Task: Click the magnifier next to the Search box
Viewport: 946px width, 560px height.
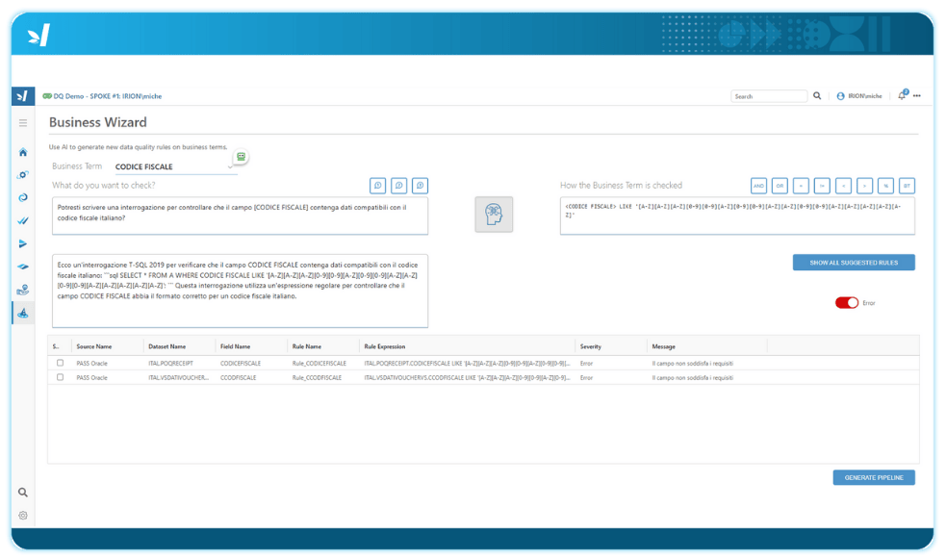Action: coord(817,96)
